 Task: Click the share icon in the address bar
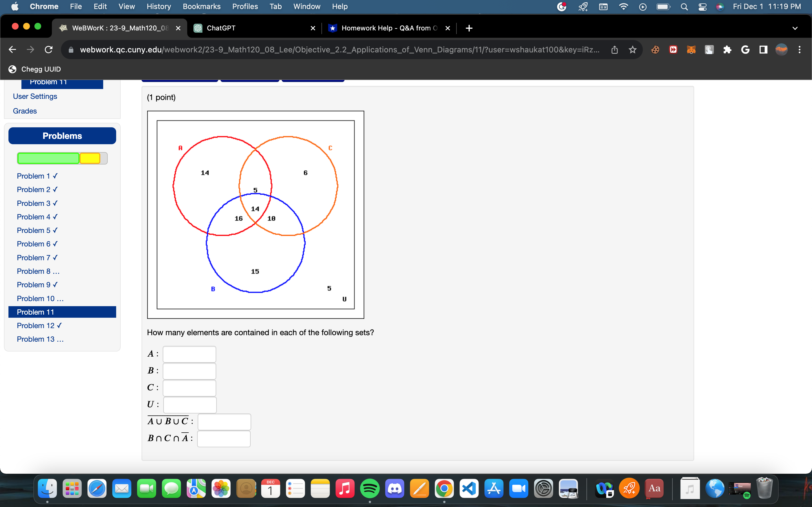[x=614, y=49]
